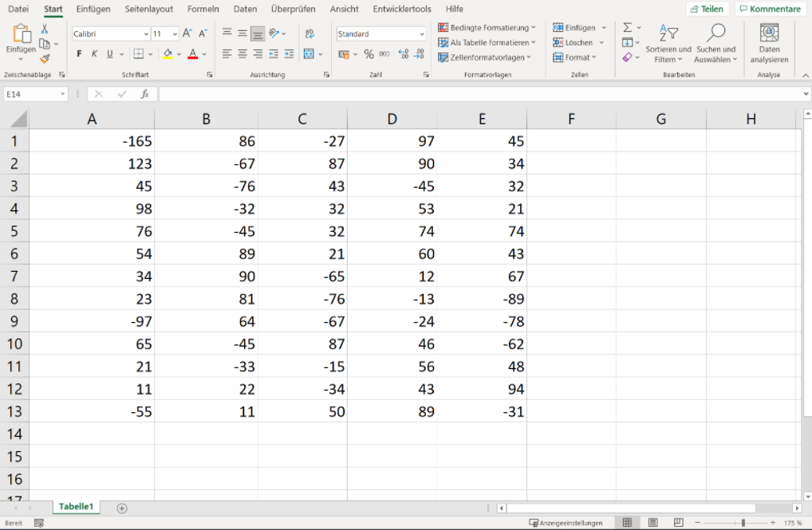Add a new sheet with plus
This screenshot has width=812, height=530.
tap(122, 508)
